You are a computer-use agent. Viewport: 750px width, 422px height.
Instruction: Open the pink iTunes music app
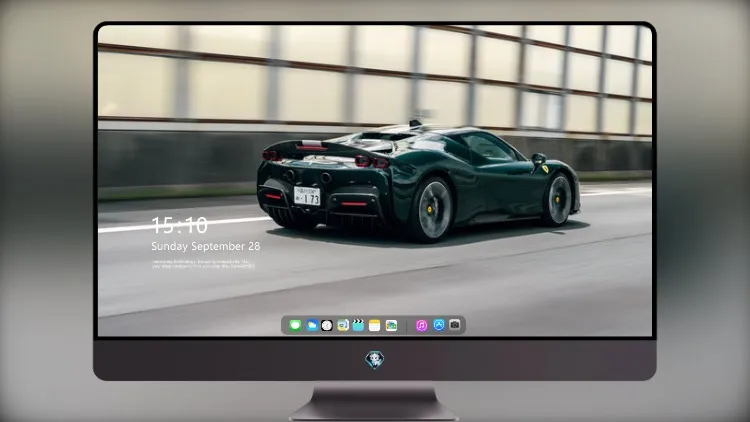pos(421,325)
